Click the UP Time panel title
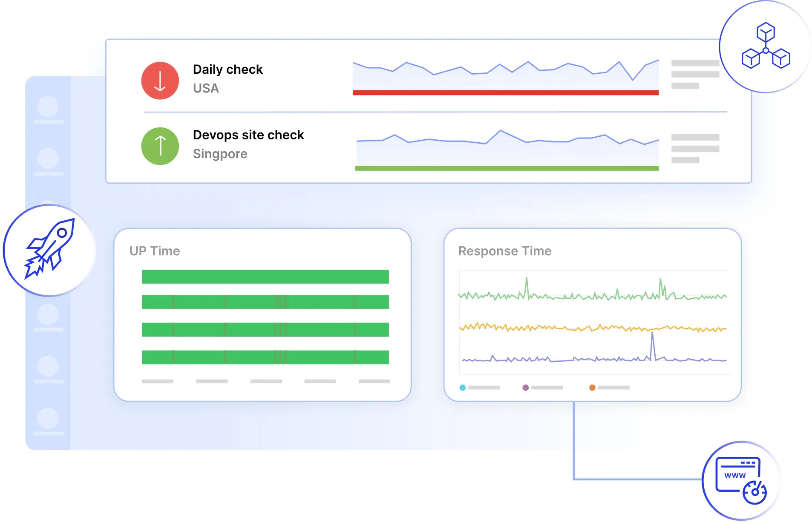This screenshot has height=522, width=812. [155, 251]
